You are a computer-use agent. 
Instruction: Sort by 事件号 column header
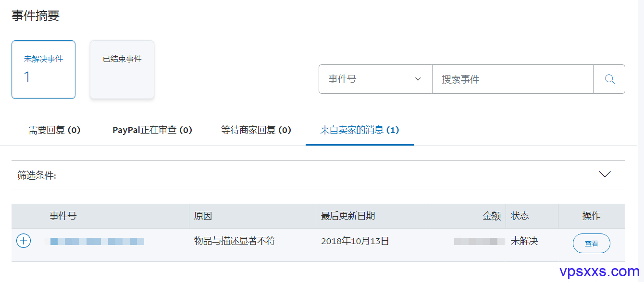[x=63, y=216]
